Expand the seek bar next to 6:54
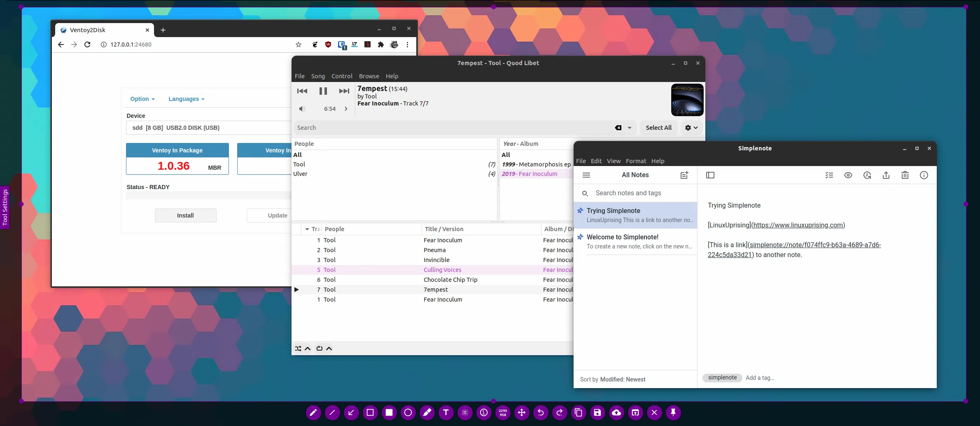Screen dimensions: 980x426 tap(346, 109)
